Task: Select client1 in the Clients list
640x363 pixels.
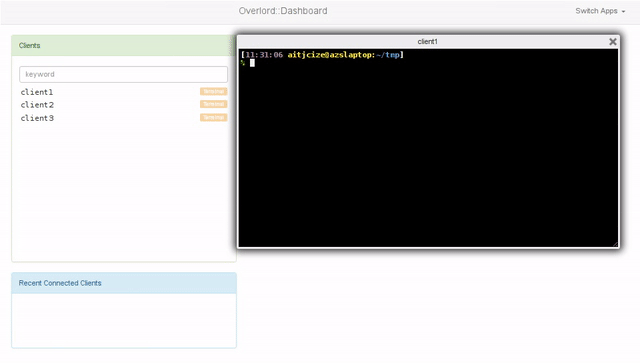Action: pyautogui.click(x=37, y=92)
